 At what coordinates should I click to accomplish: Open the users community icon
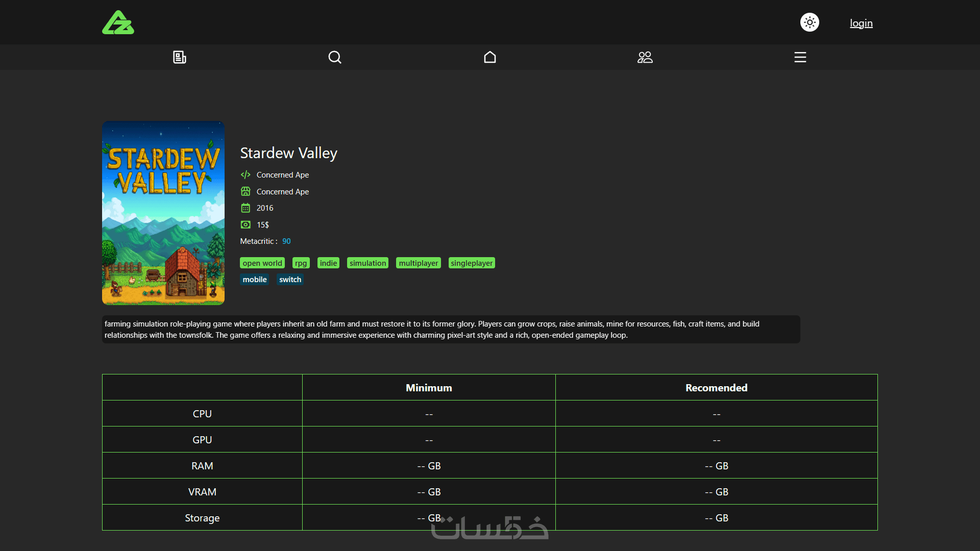click(645, 57)
